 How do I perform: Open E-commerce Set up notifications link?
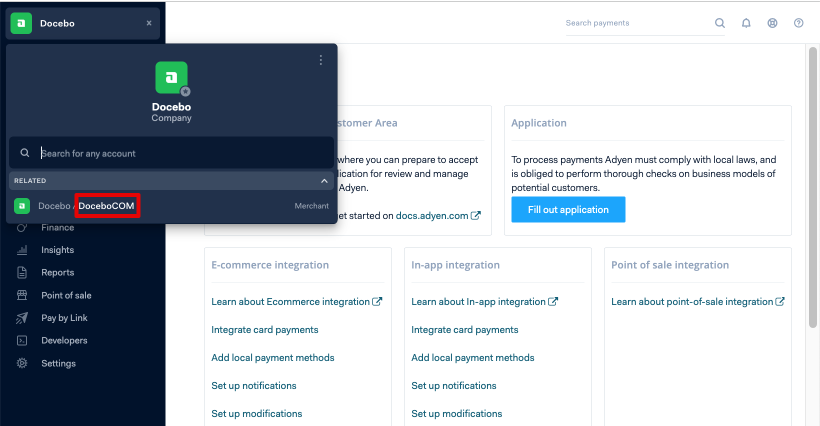[x=254, y=386]
